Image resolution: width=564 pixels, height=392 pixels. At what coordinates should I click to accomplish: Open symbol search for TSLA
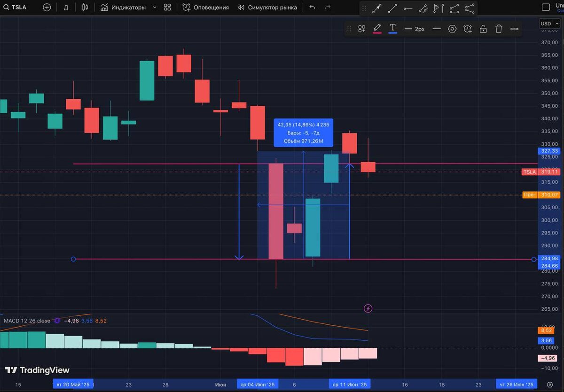tap(15, 8)
